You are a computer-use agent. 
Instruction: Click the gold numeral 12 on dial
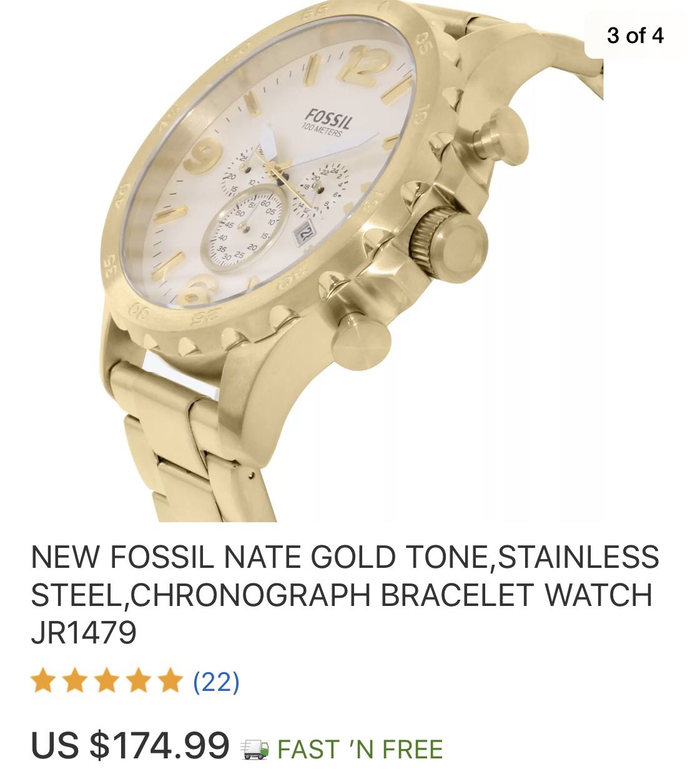363,66
